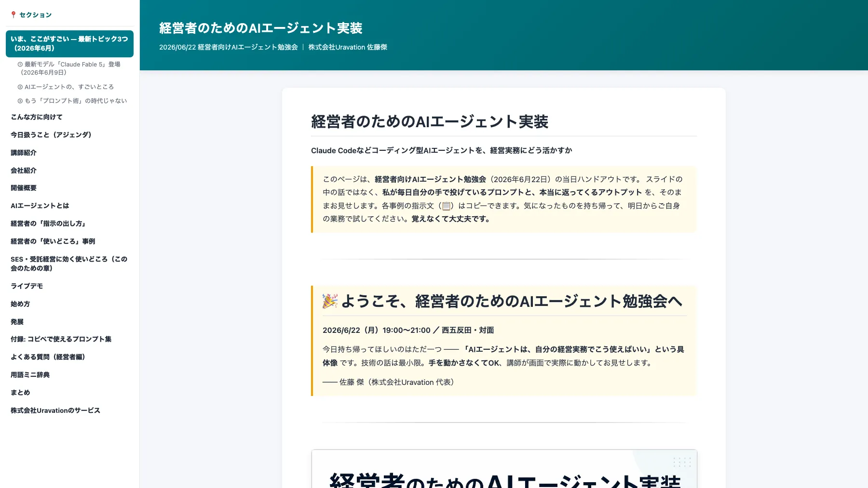Open the title slide thumbnail below the welcome box
The image size is (868, 488).
pos(504,469)
